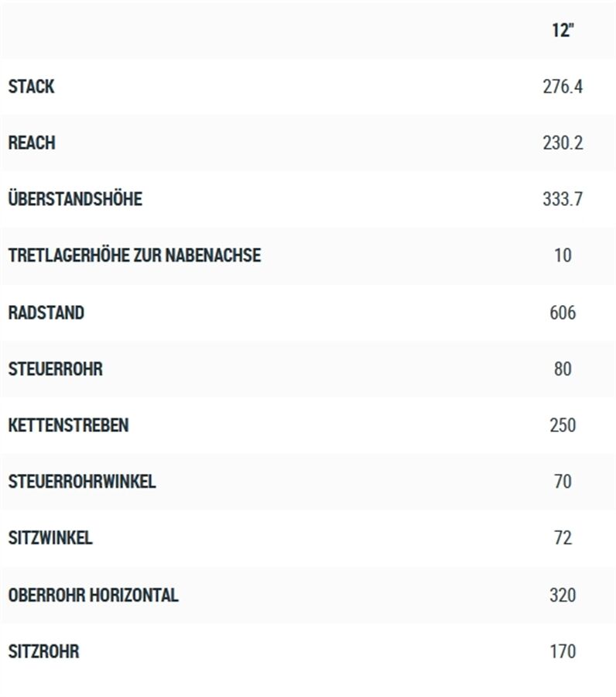The image size is (616, 697).
Task: Select the OBERROHR HORIZONTAL row label
Action: pos(94,596)
